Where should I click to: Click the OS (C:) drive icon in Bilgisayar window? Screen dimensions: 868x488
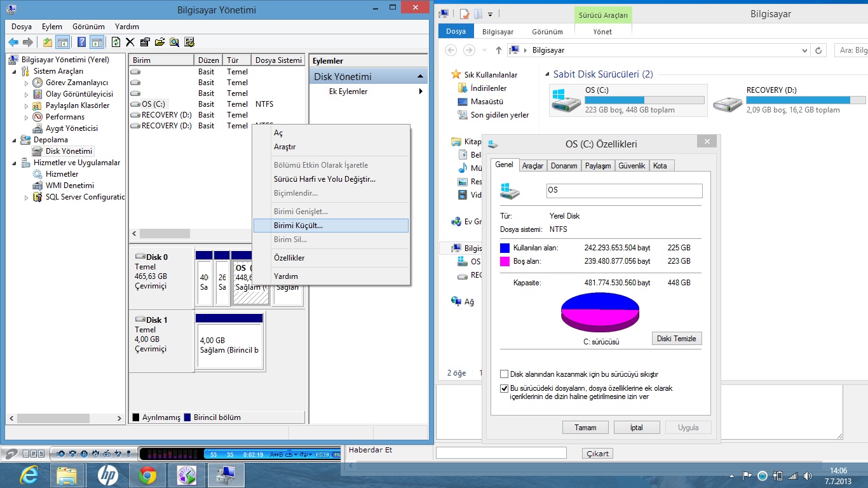[x=566, y=100]
